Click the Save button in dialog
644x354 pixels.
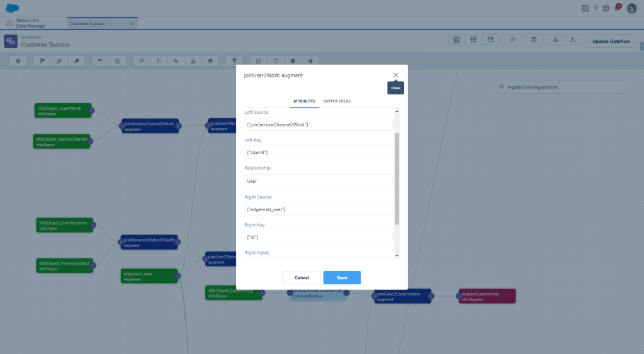coord(342,277)
